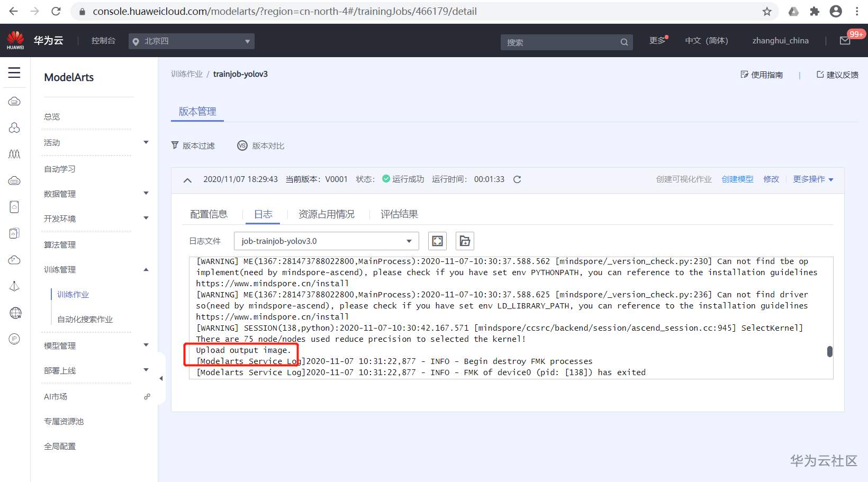Expand the 活动 sidebar menu
868x482 pixels.
(x=146, y=142)
